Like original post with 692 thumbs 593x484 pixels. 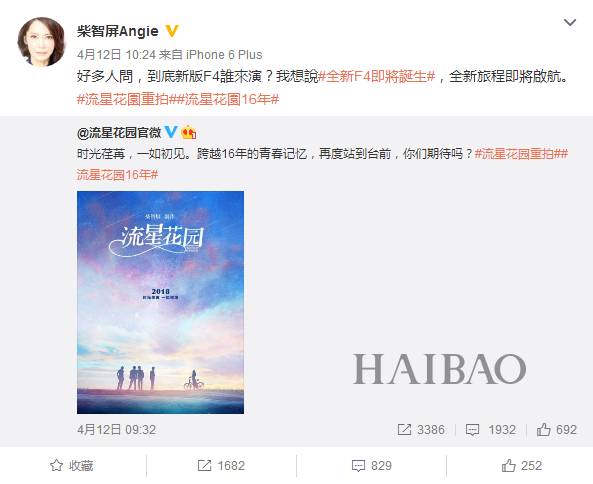click(x=556, y=430)
